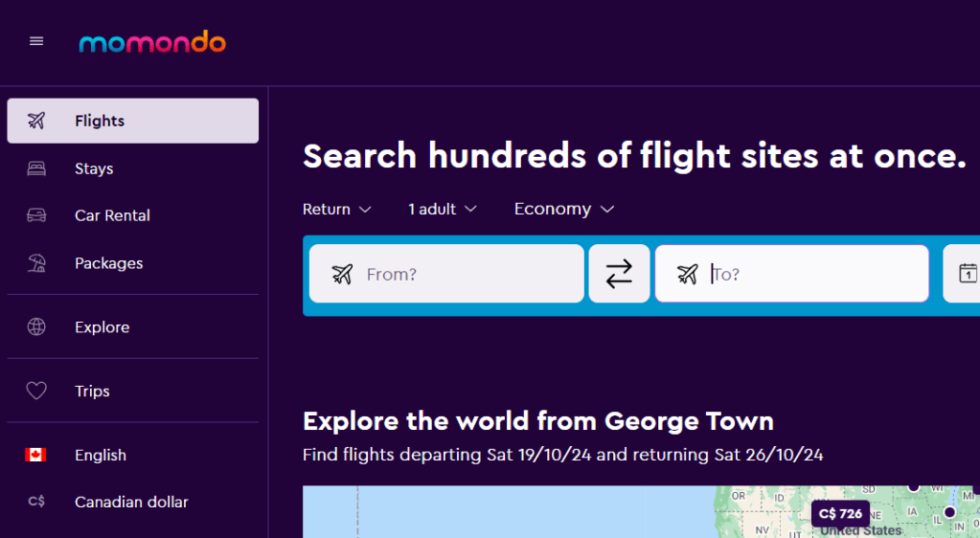Open the 1 adult travellers dropdown
Screen dimensions: 980x538
pyautogui.click(x=442, y=209)
